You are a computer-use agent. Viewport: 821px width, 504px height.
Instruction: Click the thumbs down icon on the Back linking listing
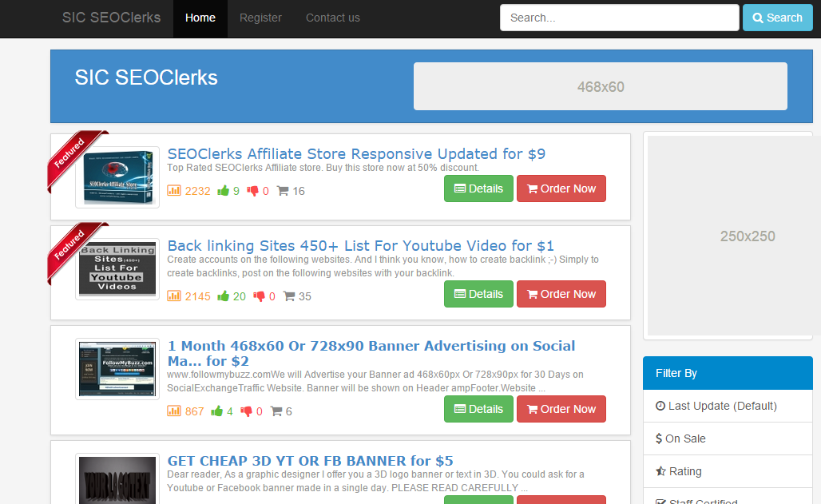point(259,296)
